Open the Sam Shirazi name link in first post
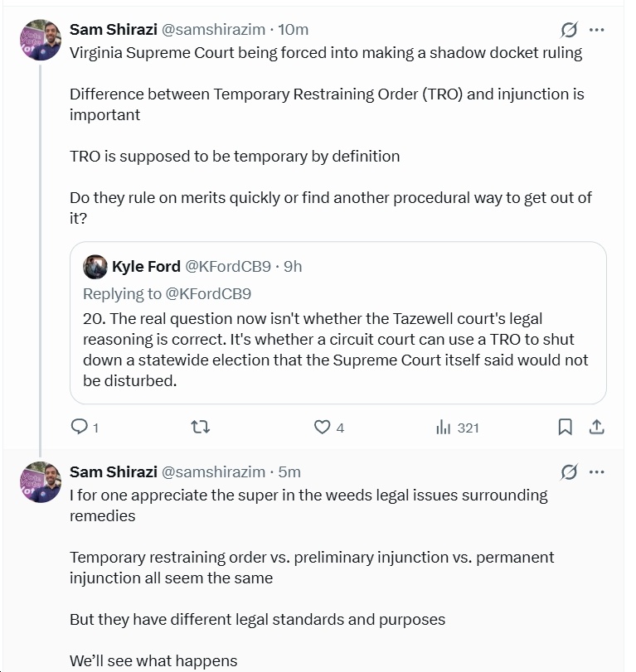This screenshot has width=636, height=672. point(113,30)
